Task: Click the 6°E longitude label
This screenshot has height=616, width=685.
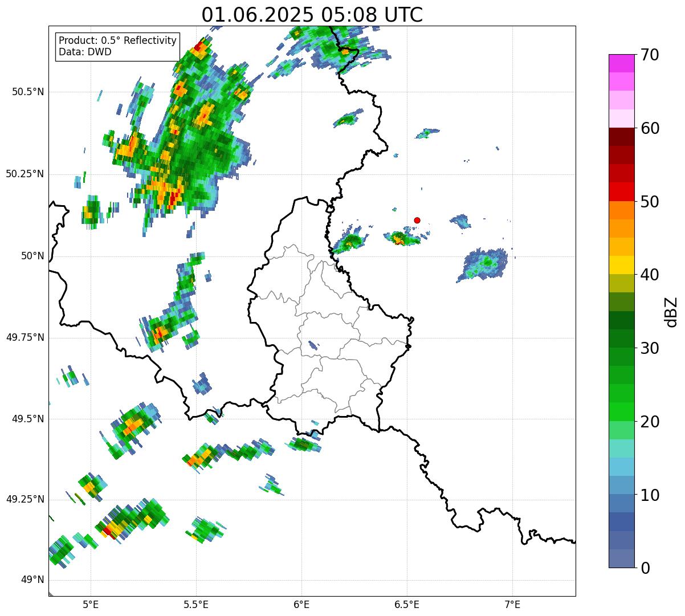Action: [301, 605]
